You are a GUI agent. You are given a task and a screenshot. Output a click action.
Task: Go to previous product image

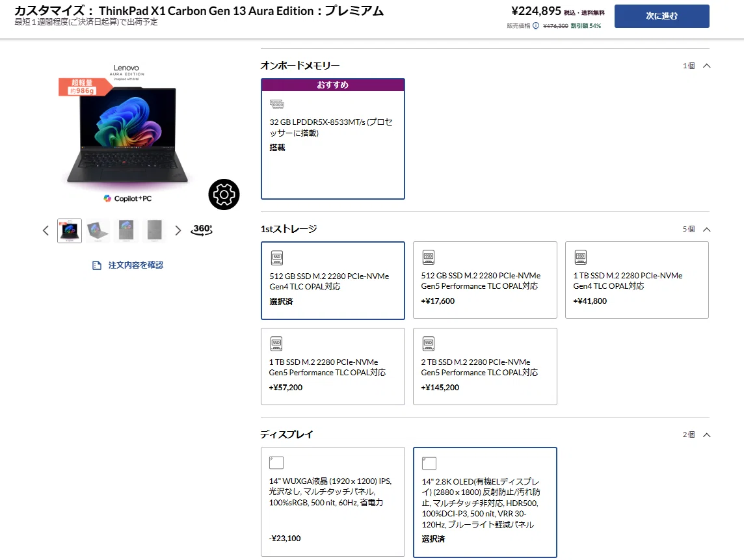click(x=46, y=231)
